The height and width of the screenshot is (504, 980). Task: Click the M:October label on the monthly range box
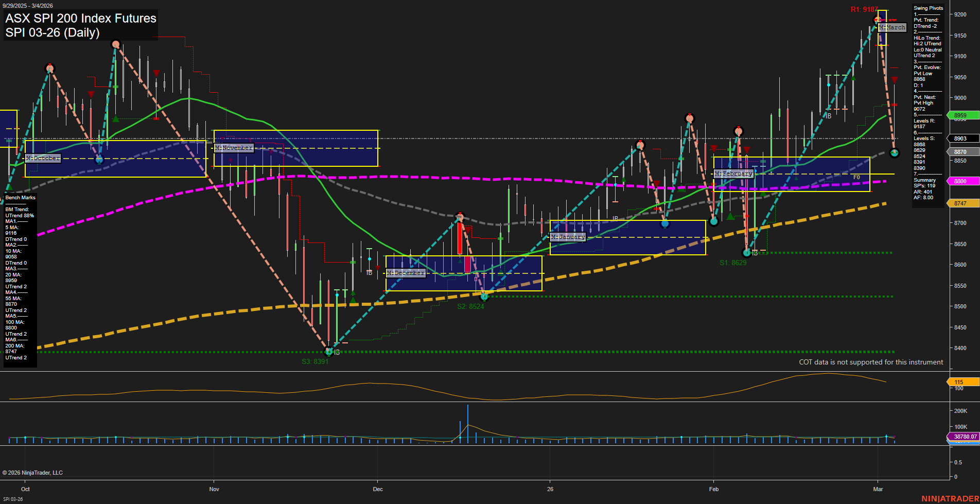coord(43,158)
